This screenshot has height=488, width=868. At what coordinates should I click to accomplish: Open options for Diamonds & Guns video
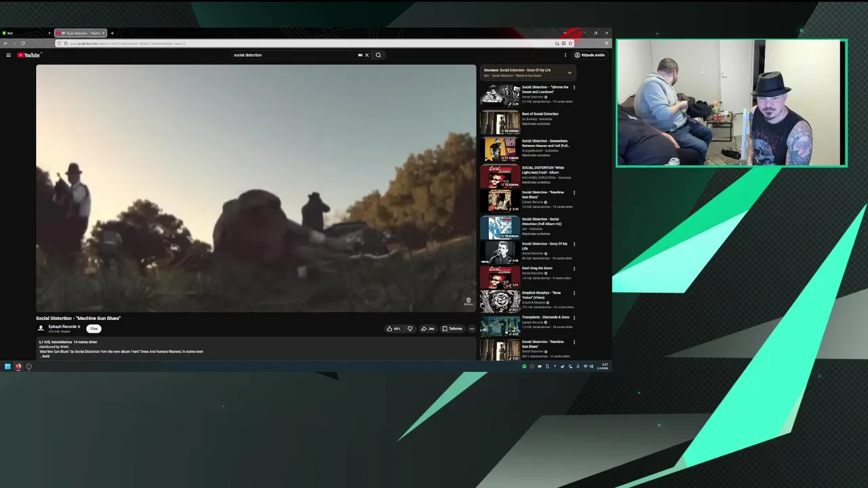click(574, 317)
